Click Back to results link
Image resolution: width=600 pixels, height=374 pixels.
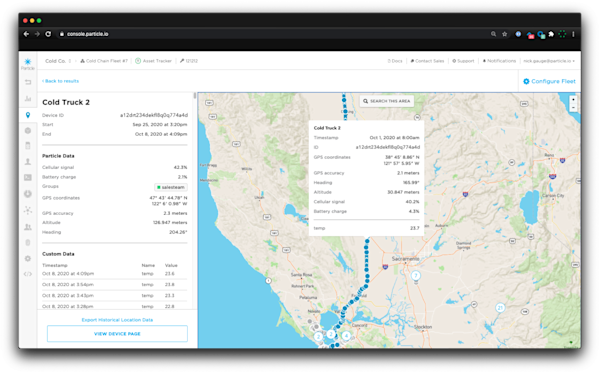[x=60, y=81]
